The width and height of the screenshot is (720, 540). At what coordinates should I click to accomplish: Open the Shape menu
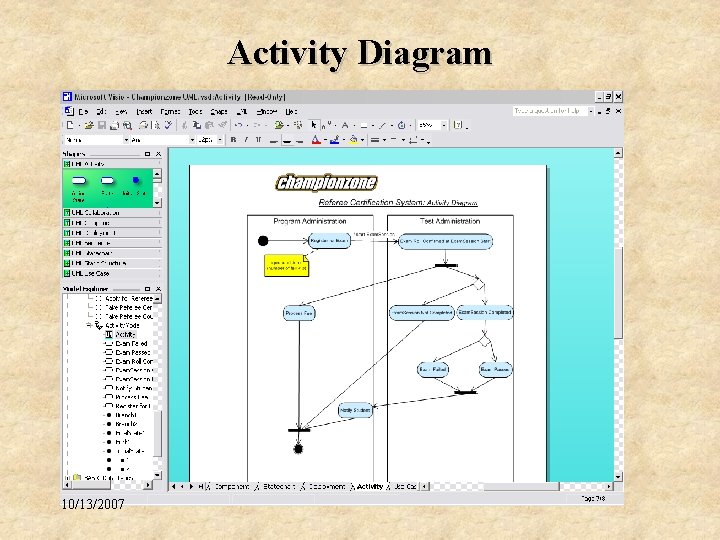[219, 111]
